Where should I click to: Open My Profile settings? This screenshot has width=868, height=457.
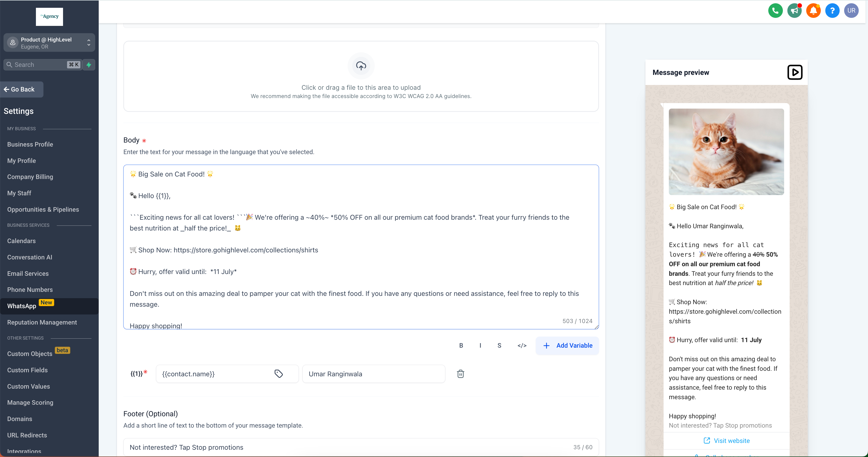[x=21, y=161]
